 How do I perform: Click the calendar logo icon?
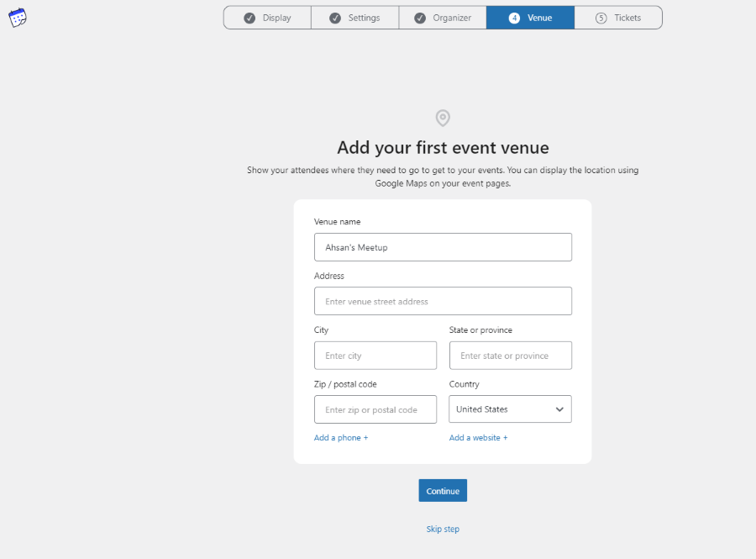tap(18, 17)
